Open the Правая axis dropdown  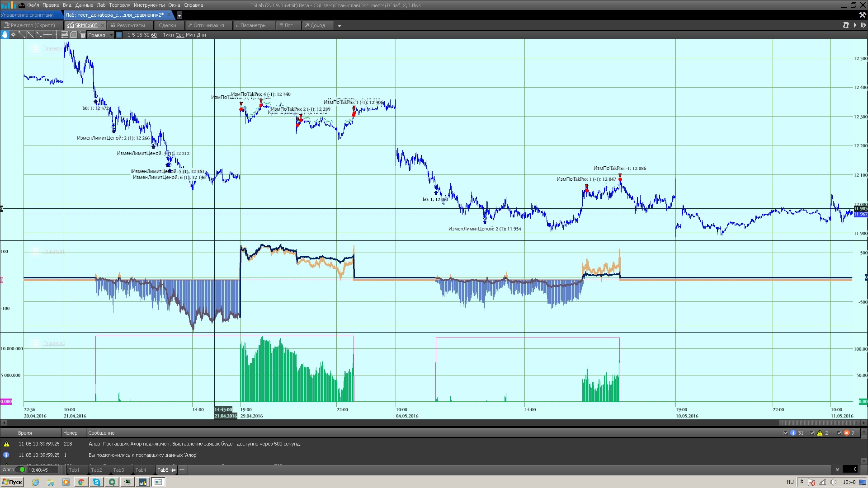point(111,35)
